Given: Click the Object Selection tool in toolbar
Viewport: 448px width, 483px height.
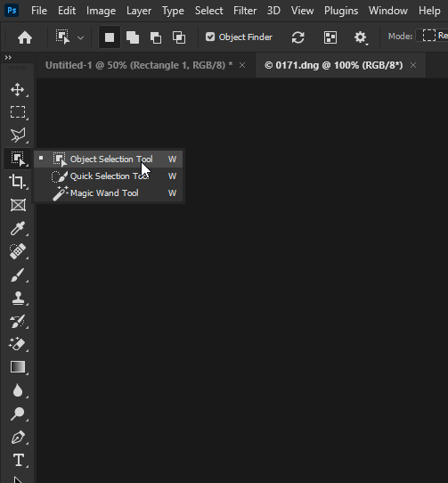Looking at the screenshot, I should coord(18,159).
